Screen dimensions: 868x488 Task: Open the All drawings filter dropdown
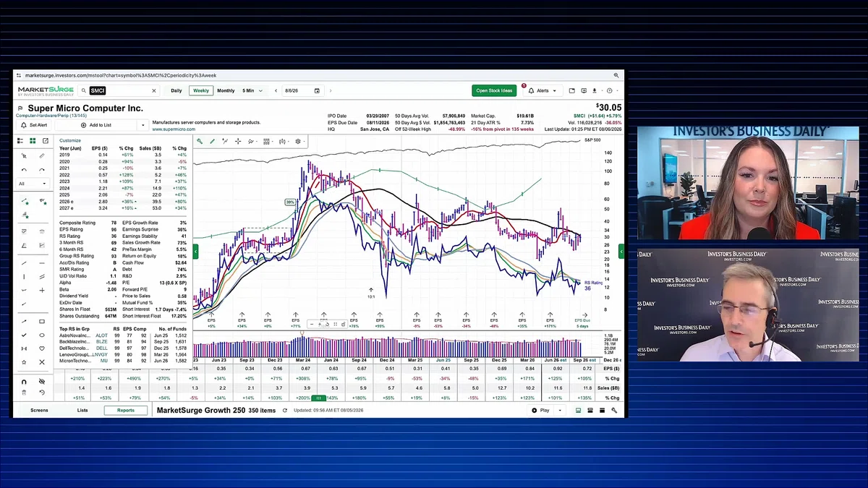click(x=33, y=184)
